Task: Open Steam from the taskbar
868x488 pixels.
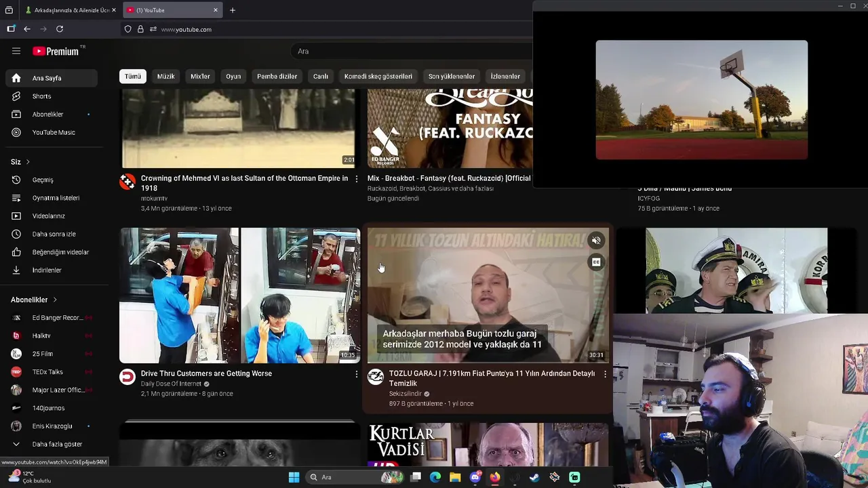Action: pos(534,477)
